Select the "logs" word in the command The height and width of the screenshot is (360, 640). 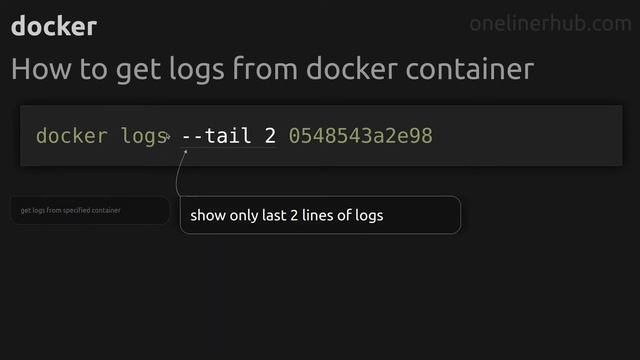[x=144, y=137]
